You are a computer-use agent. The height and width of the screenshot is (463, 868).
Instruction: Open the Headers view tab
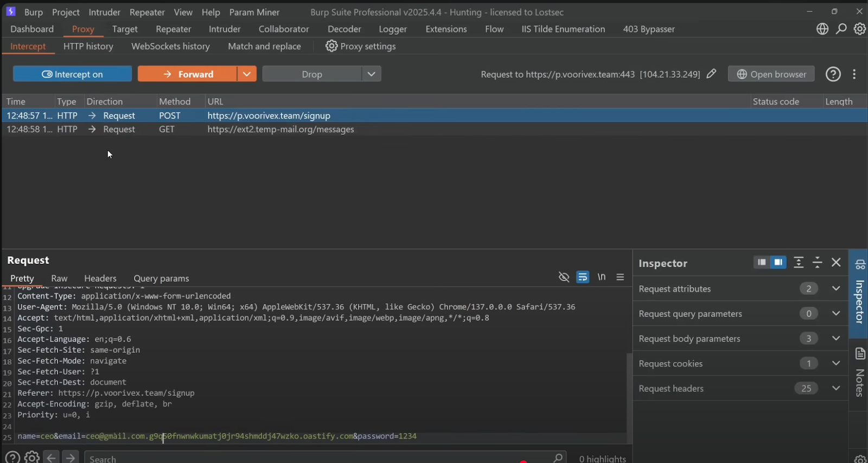point(100,278)
